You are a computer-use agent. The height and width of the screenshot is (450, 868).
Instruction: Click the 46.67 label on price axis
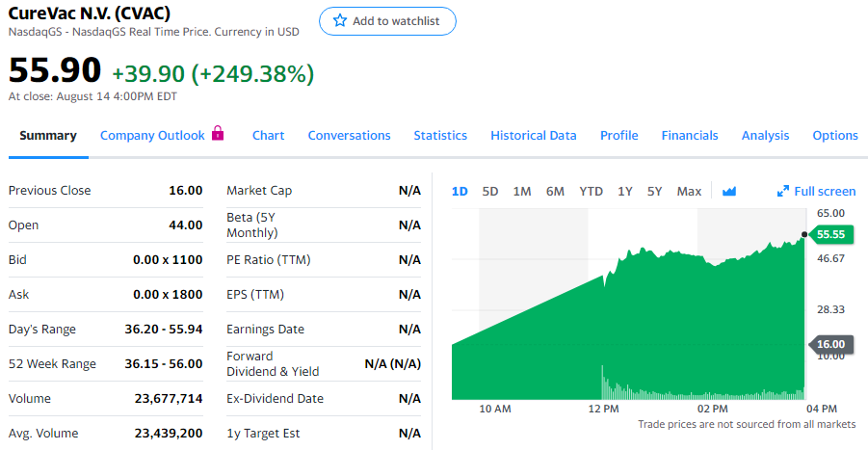[x=831, y=258]
